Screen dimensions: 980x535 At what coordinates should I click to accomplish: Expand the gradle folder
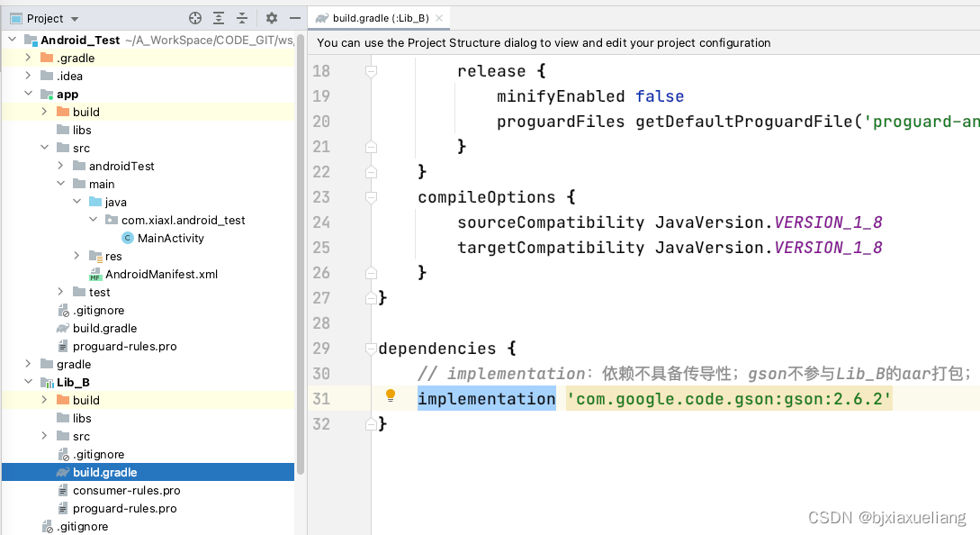pyautogui.click(x=28, y=364)
